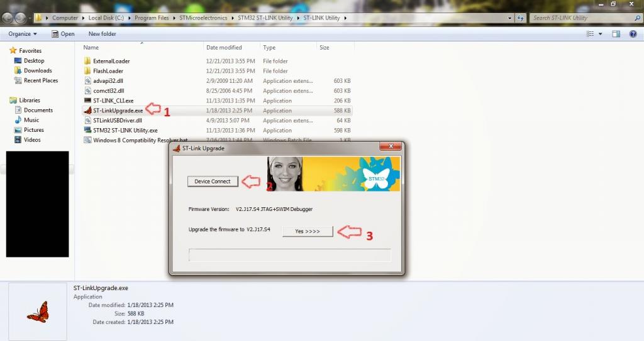Screen dimensions: 644x341
Task: Click the 11/13/2013 1:35 PM date cell
Action: point(230,100)
